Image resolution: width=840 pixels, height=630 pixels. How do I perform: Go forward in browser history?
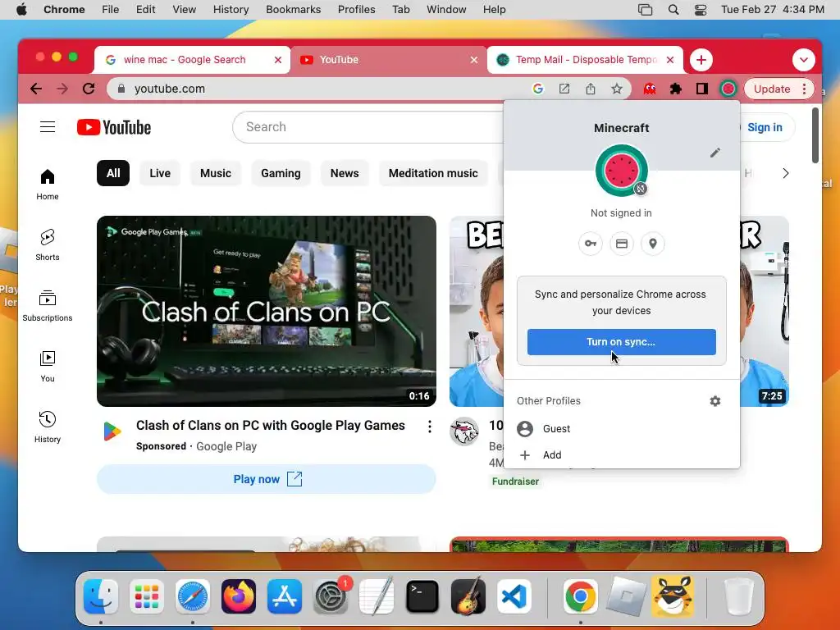(62, 89)
